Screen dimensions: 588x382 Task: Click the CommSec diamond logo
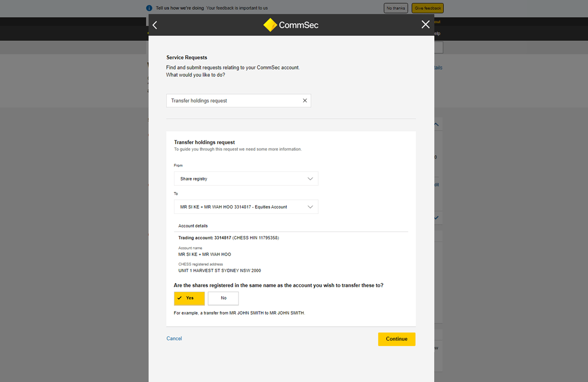pos(270,25)
